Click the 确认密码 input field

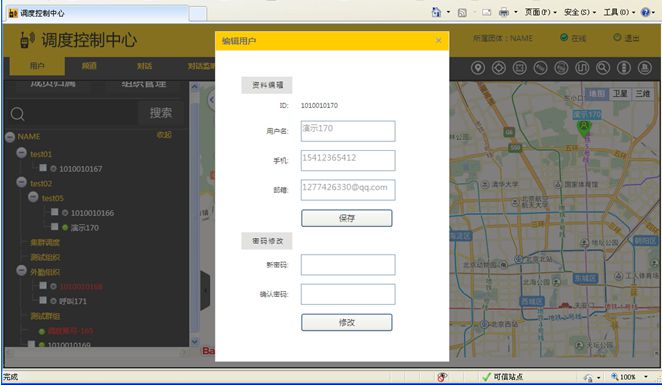348,294
